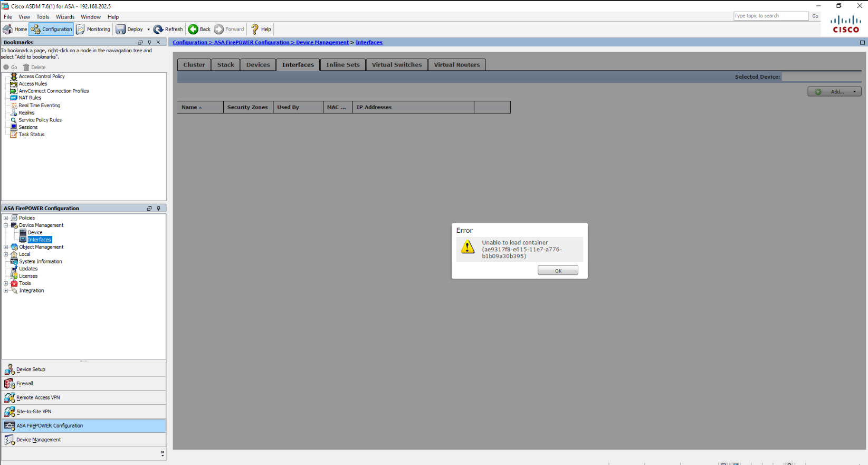Open the Wizards menu
The width and height of the screenshot is (868, 465).
pyautogui.click(x=65, y=17)
